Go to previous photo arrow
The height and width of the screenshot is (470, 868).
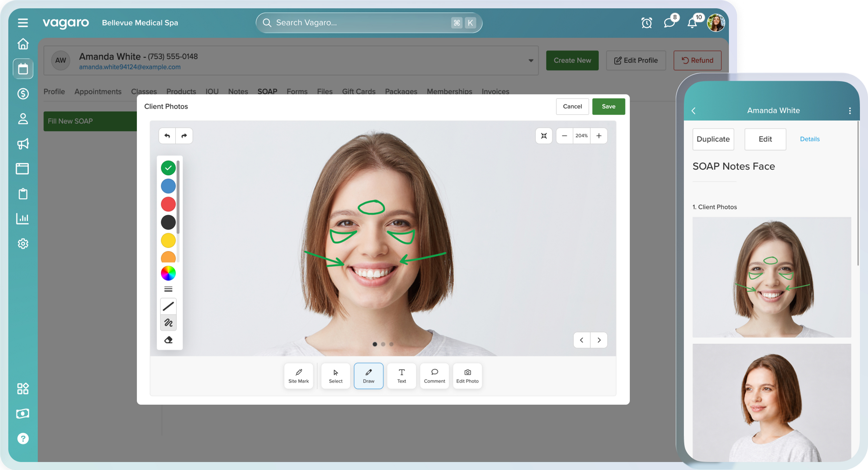tap(582, 340)
